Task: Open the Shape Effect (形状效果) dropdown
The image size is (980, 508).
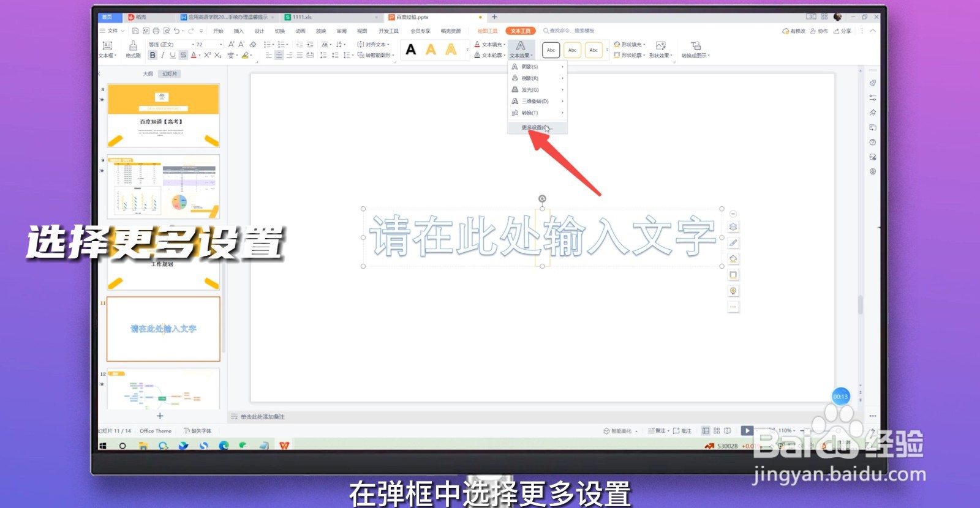Action: coord(661,50)
